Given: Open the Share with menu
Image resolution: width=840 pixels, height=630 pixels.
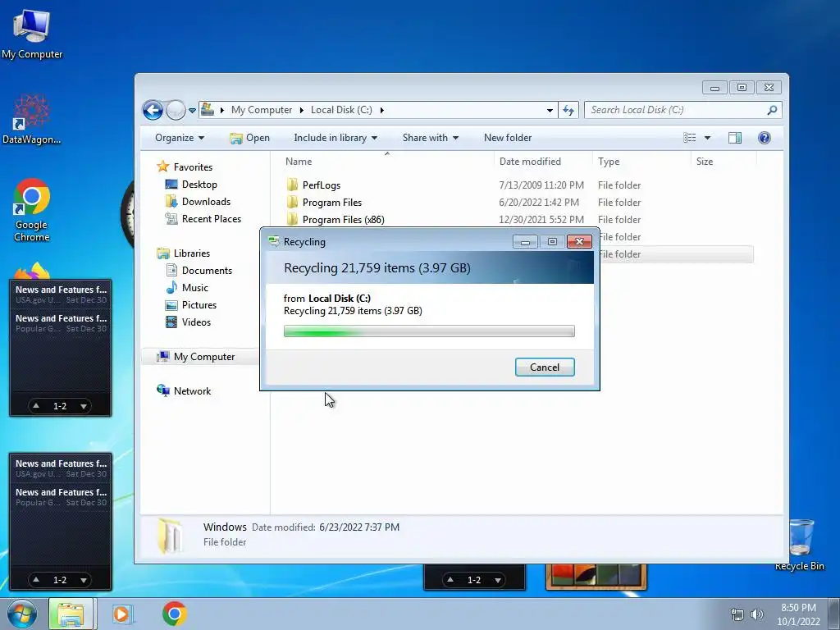Looking at the screenshot, I should [x=430, y=138].
